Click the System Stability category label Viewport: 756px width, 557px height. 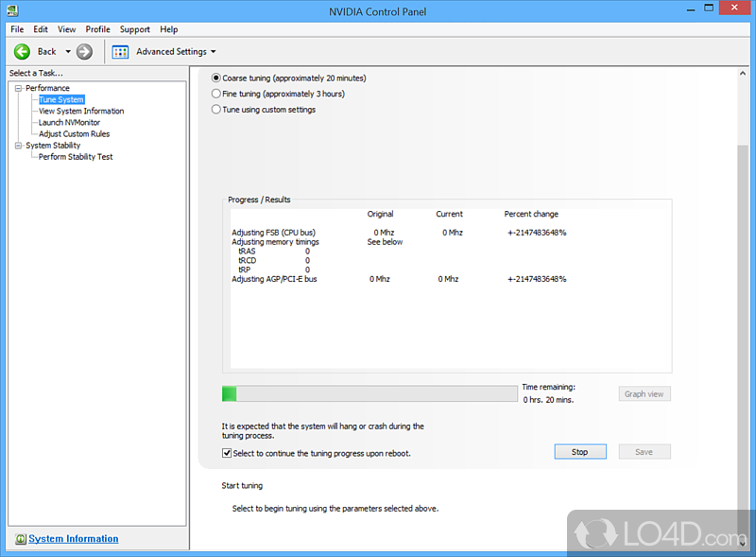(53, 146)
